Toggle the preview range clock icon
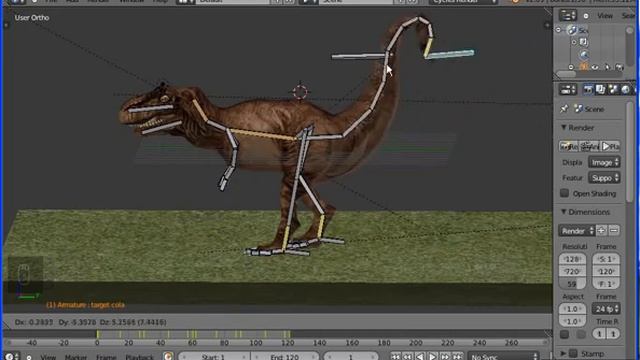Viewport: 640px width, 360px height. pyautogui.click(x=168, y=357)
